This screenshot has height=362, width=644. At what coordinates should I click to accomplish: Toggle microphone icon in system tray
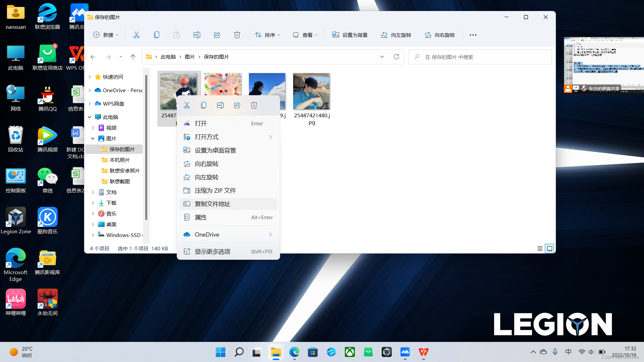[555, 352]
